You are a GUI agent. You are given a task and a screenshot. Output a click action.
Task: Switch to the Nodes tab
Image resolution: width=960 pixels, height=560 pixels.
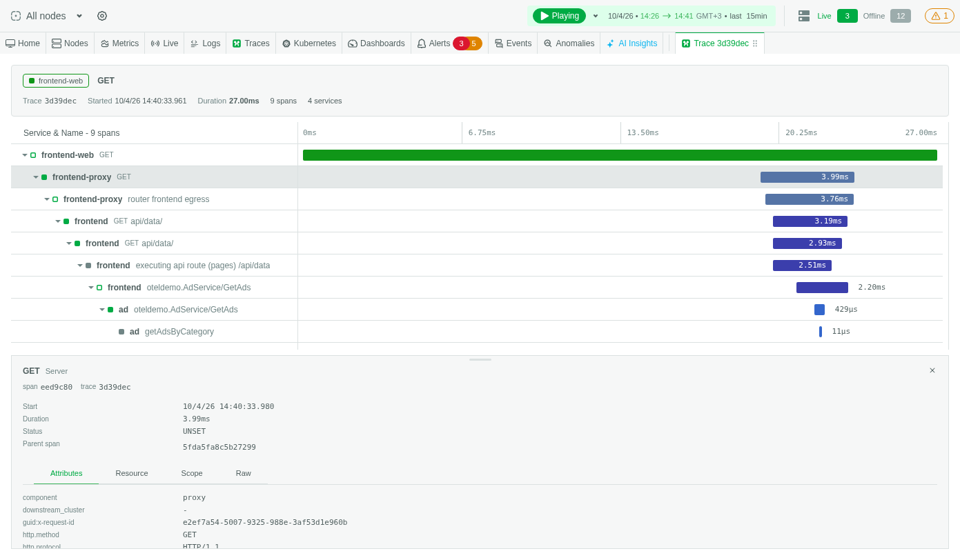tap(70, 43)
